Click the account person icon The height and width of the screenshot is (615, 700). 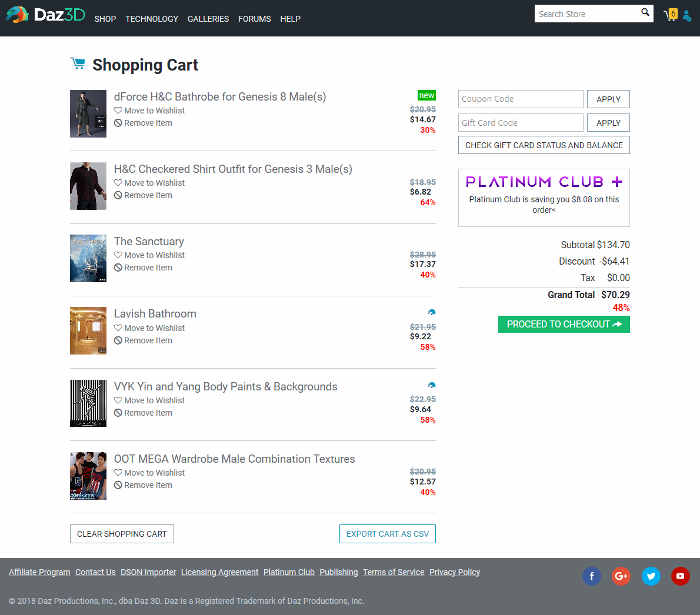click(687, 16)
